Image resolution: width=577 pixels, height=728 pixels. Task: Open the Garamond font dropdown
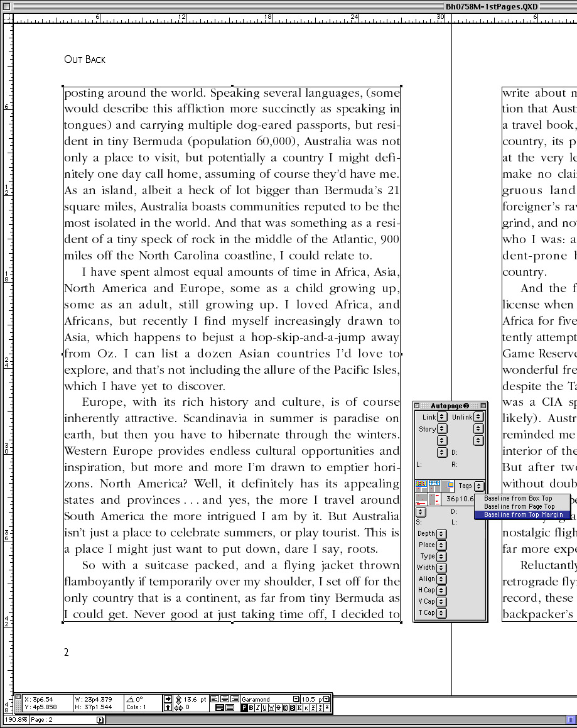click(296, 698)
